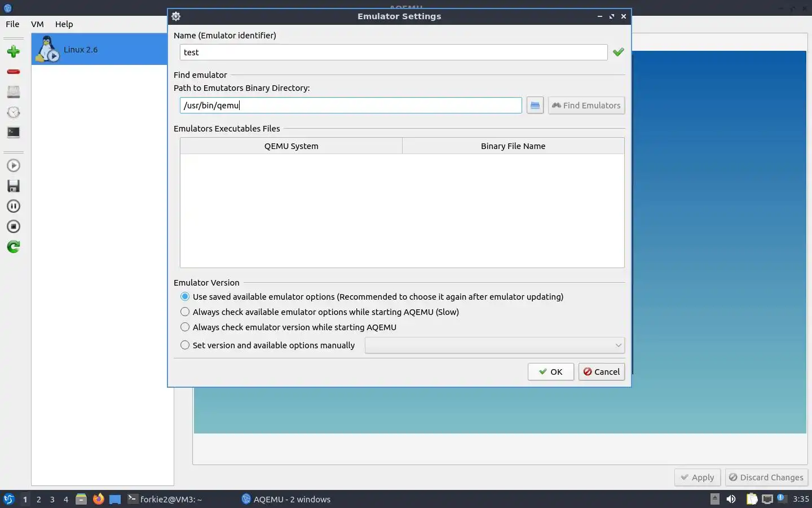The image size is (812, 508).
Task: Maximize the Emulator Settings dialog
Action: click(x=612, y=16)
